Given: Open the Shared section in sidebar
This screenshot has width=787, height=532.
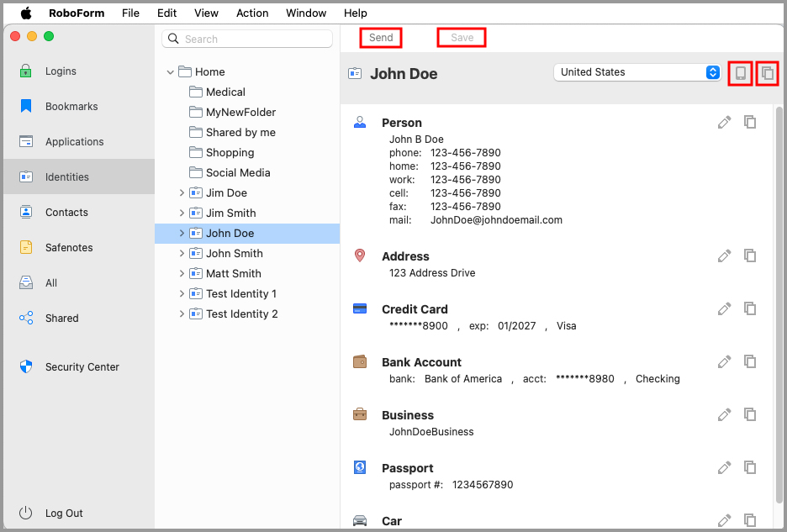Looking at the screenshot, I should coord(61,319).
